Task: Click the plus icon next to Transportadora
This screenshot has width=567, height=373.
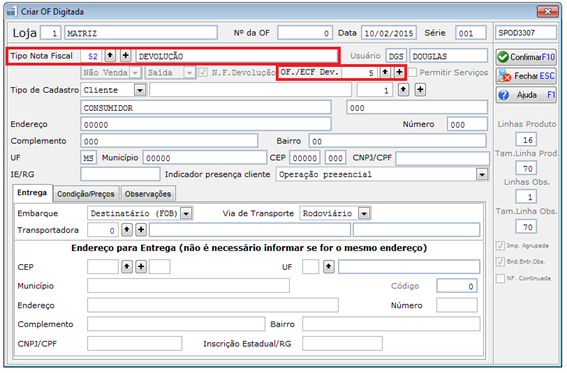Action: tap(141, 230)
